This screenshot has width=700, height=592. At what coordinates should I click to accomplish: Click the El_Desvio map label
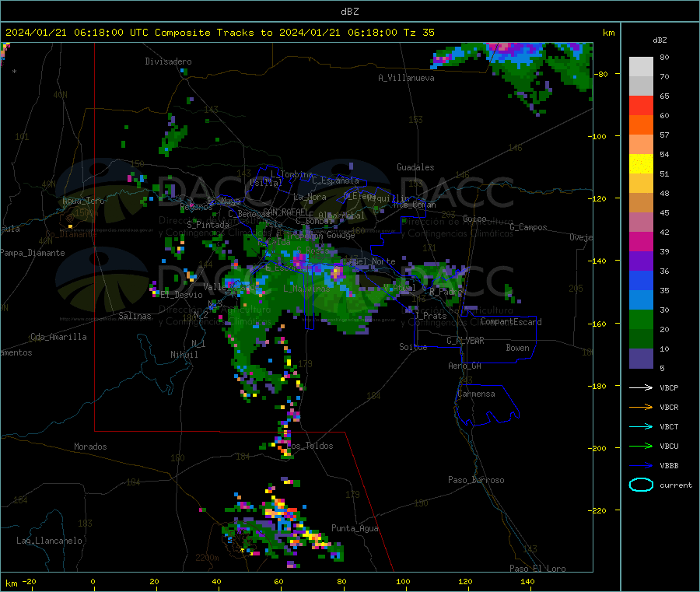coord(181,295)
